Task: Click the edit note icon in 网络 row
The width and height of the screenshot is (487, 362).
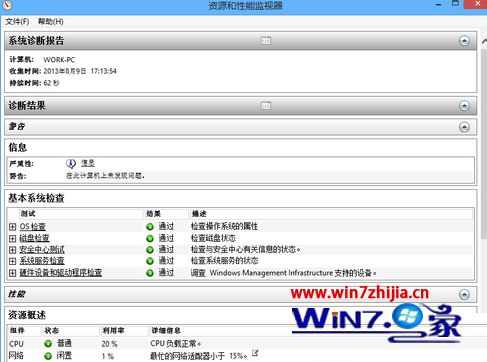Action: click(255, 353)
